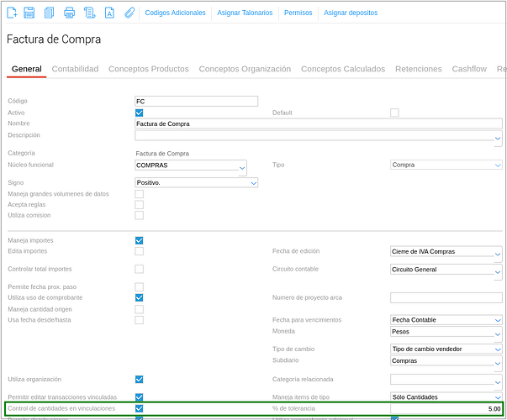Click the Codigos Adicionales link
This screenshot has height=420, width=507.
176,13
